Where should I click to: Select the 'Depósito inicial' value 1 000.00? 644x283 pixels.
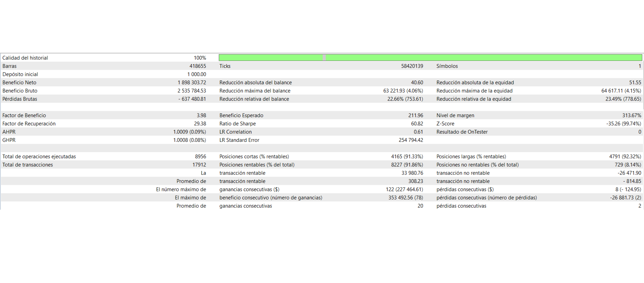pyautogui.click(x=197, y=74)
